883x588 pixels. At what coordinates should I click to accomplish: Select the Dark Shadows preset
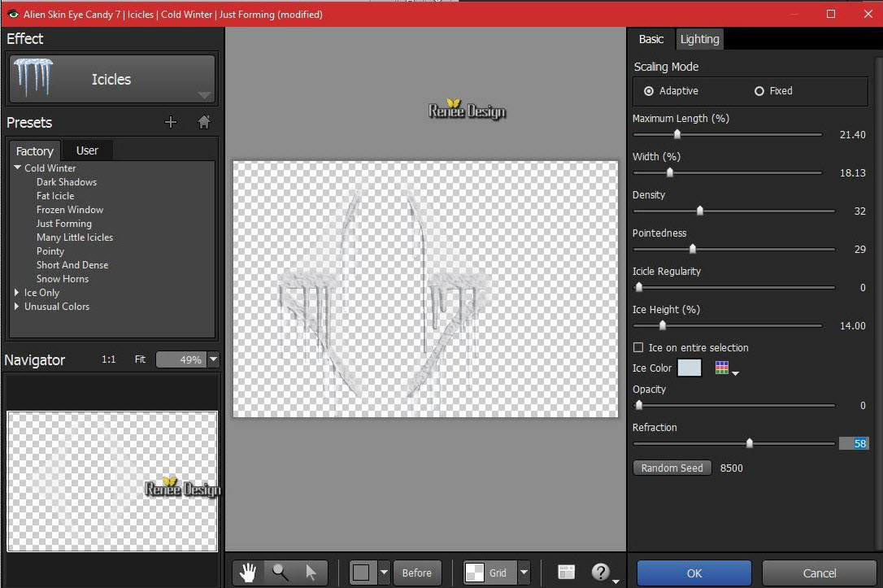(67, 182)
